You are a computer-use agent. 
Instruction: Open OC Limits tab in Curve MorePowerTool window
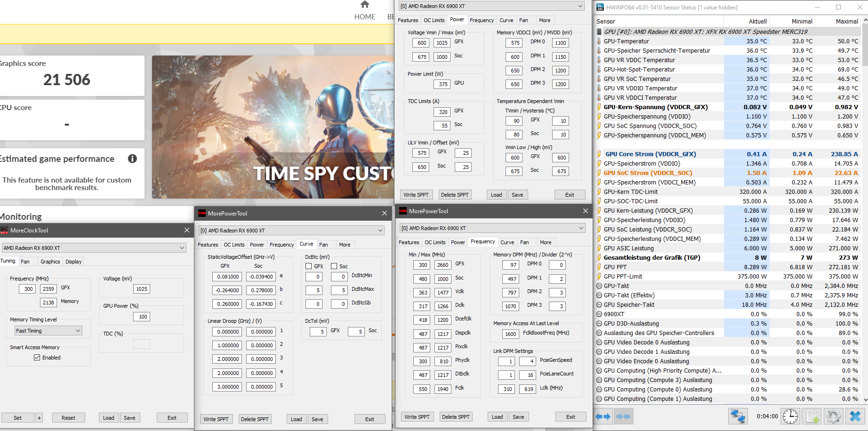point(234,245)
